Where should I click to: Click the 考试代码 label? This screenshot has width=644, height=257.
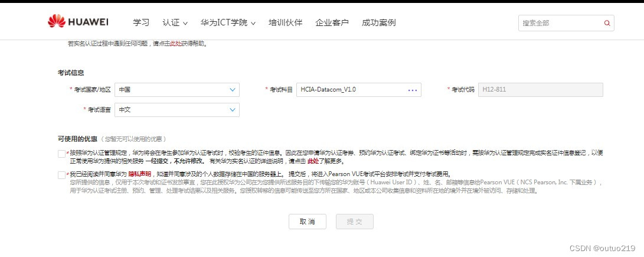463,90
